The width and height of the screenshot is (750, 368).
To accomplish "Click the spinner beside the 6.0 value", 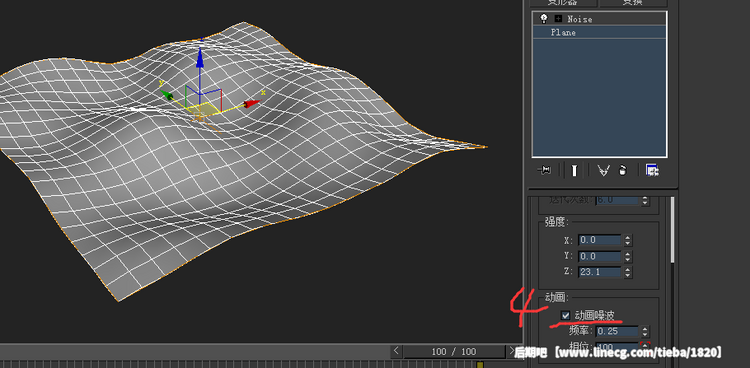I will click(645, 201).
